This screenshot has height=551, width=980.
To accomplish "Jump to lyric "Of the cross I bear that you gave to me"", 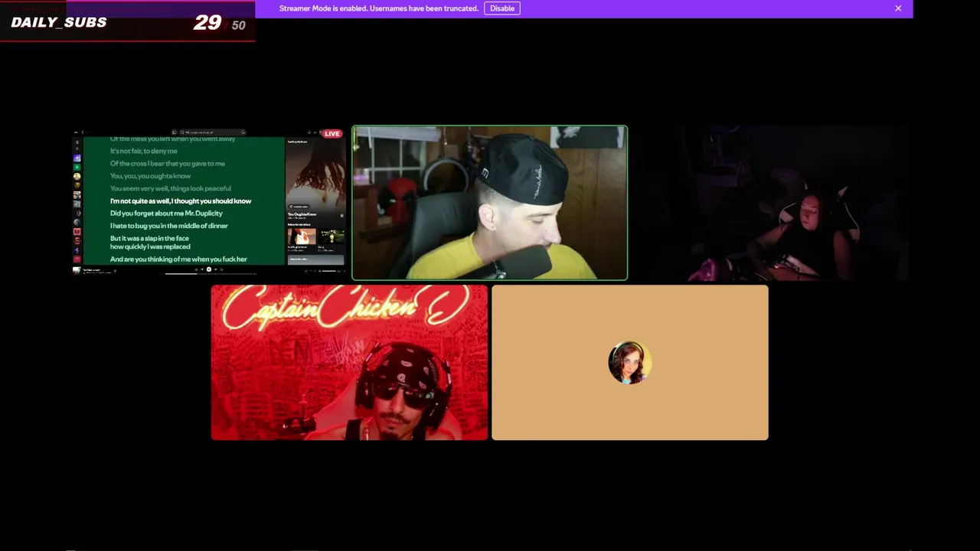I will 167,163.
